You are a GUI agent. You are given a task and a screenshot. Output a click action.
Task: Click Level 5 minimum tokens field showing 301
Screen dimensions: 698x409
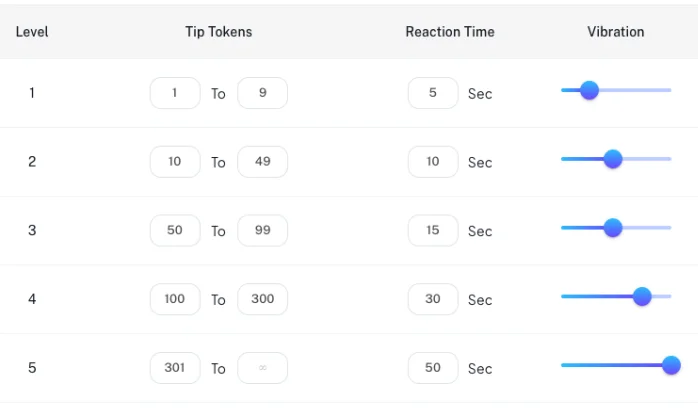[175, 368]
